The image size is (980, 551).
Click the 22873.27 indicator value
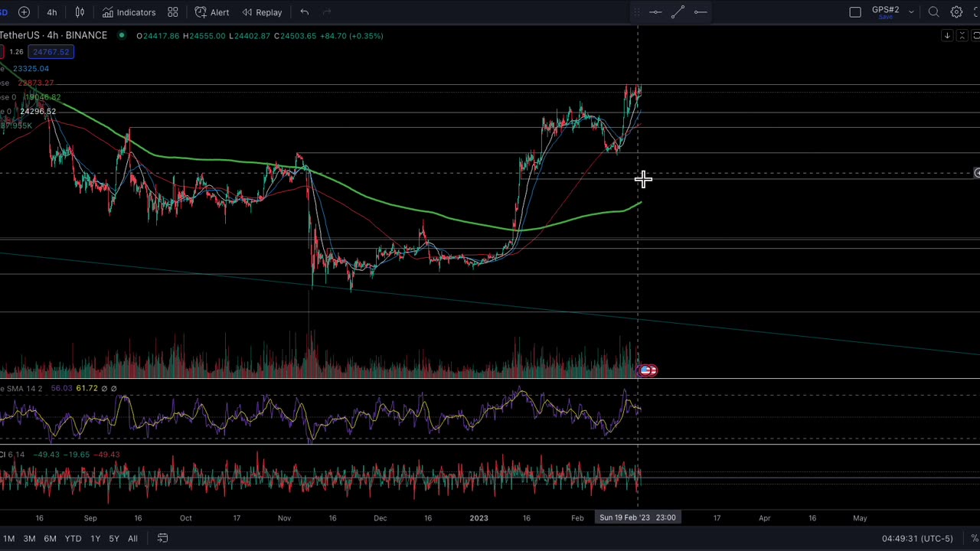pyautogui.click(x=35, y=83)
